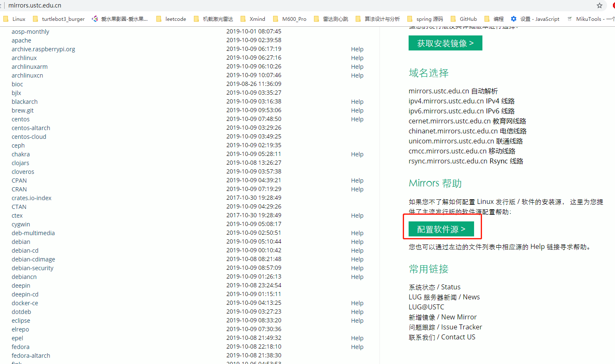Click the centos timestamp 2019-10-09 07:48:50
Screen dimensions: 615x364
click(254, 119)
